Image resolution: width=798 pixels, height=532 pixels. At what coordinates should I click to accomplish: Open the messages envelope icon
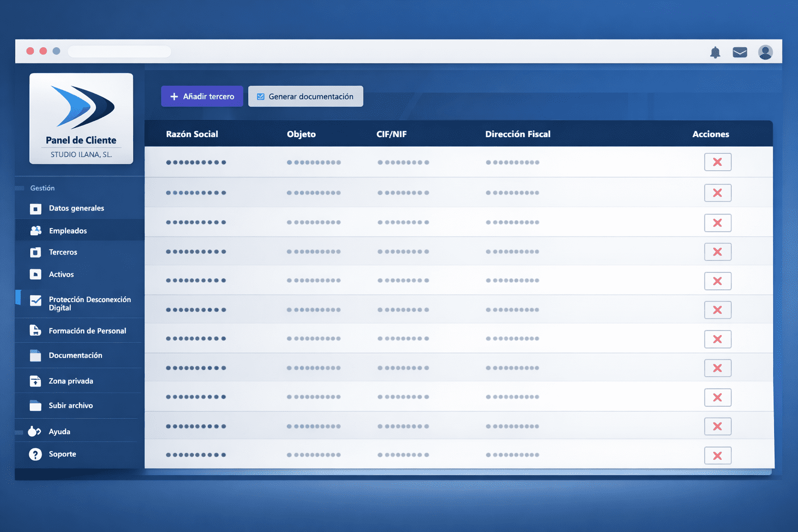coord(740,52)
